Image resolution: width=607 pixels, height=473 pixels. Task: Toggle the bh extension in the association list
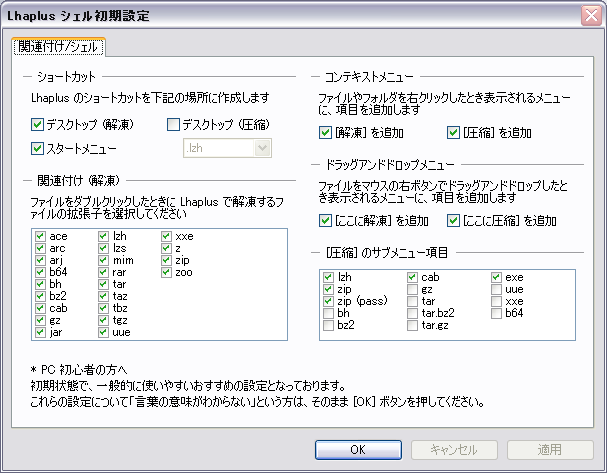pyautogui.click(x=40, y=284)
